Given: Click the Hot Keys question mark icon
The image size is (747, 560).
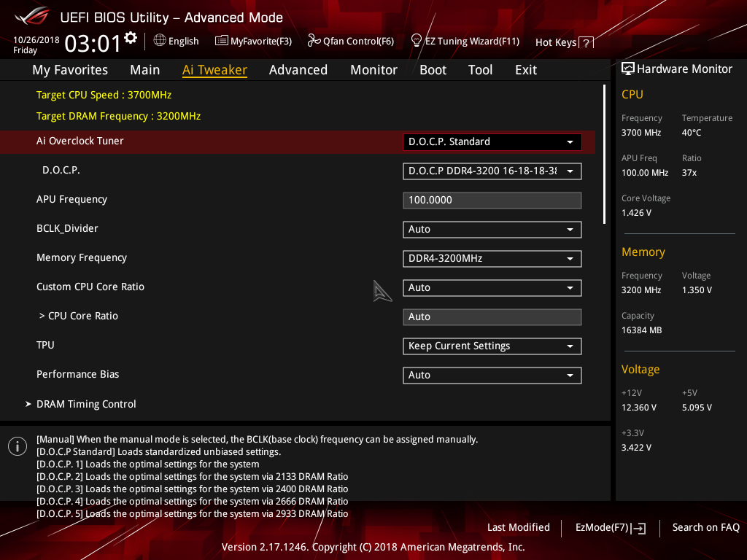Looking at the screenshot, I should click(x=586, y=43).
